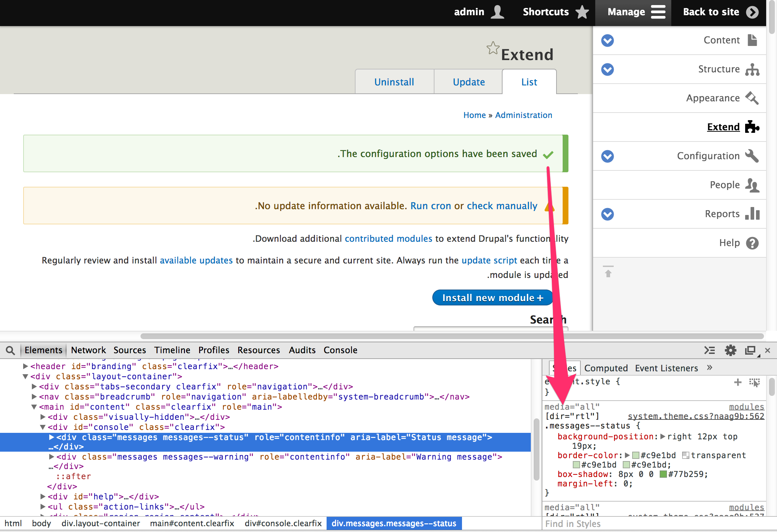
Task: Click the toolbar orientation arrow icon
Action: [608, 271]
